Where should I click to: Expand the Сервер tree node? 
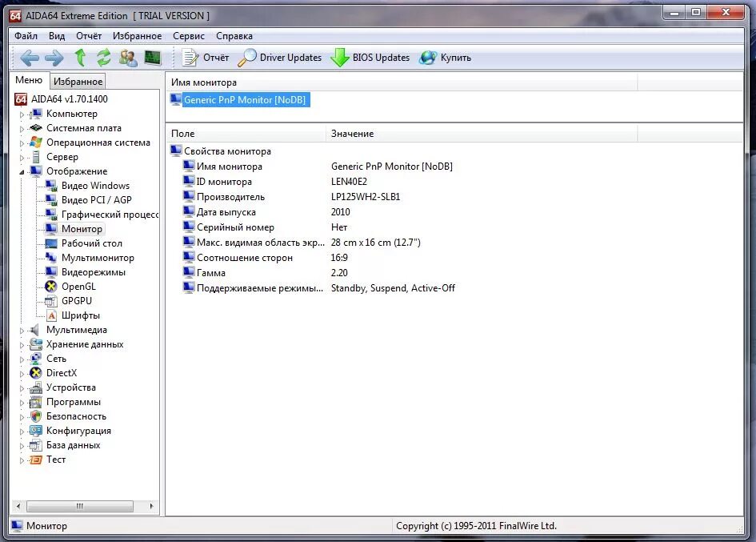click(x=22, y=158)
